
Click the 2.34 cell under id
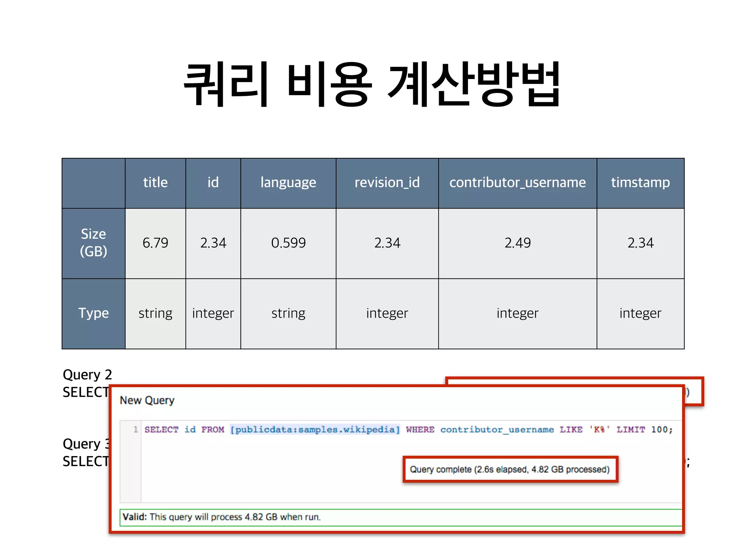point(213,243)
